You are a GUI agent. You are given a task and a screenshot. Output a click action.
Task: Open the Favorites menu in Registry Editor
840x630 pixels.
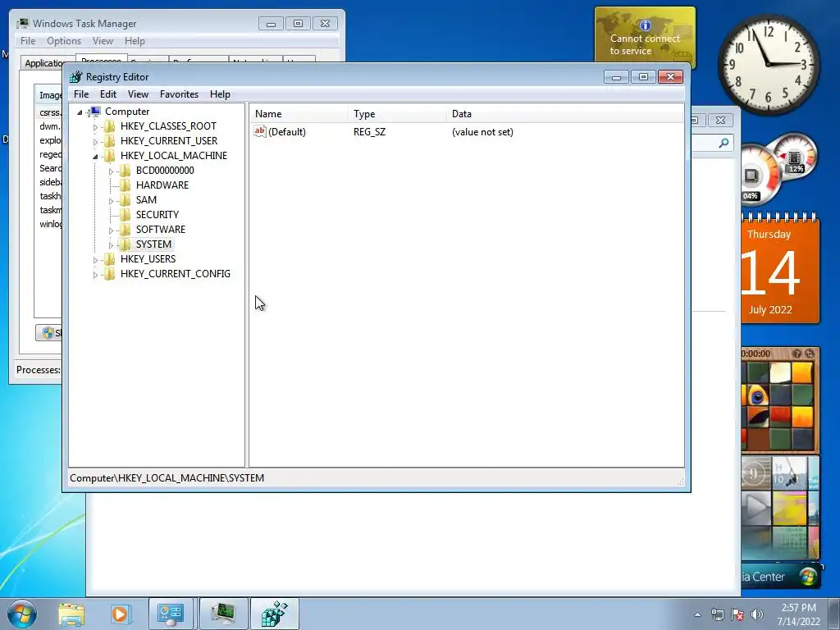[180, 94]
